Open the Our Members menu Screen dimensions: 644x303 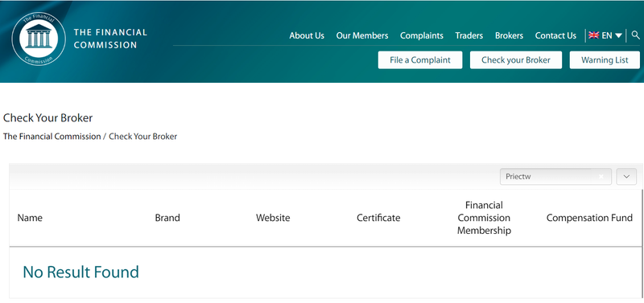click(361, 35)
